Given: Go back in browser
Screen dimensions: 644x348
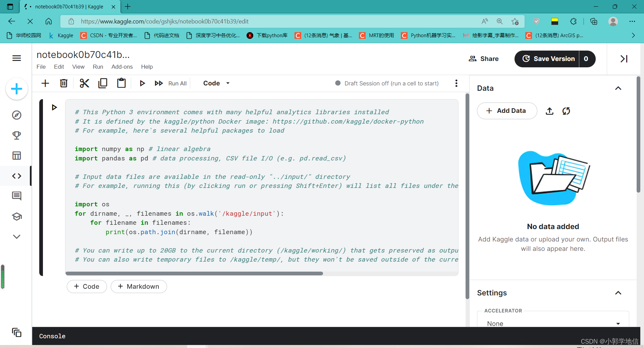Looking at the screenshot, I should (12, 21).
